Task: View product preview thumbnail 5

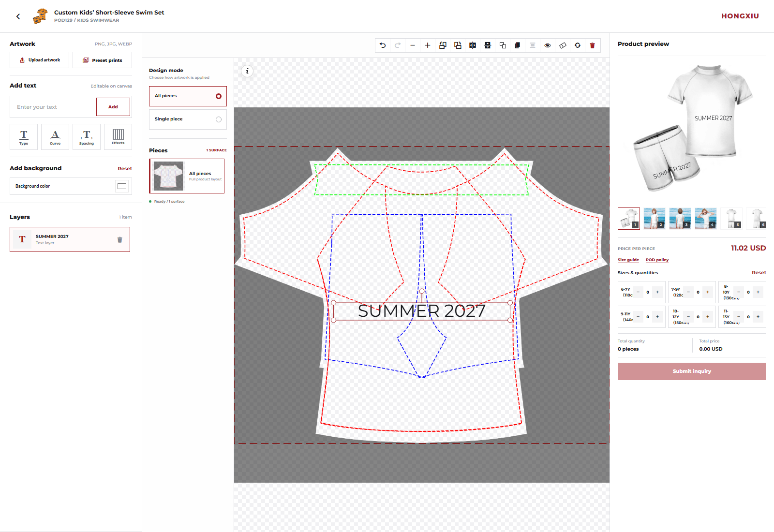Action: coord(731,218)
